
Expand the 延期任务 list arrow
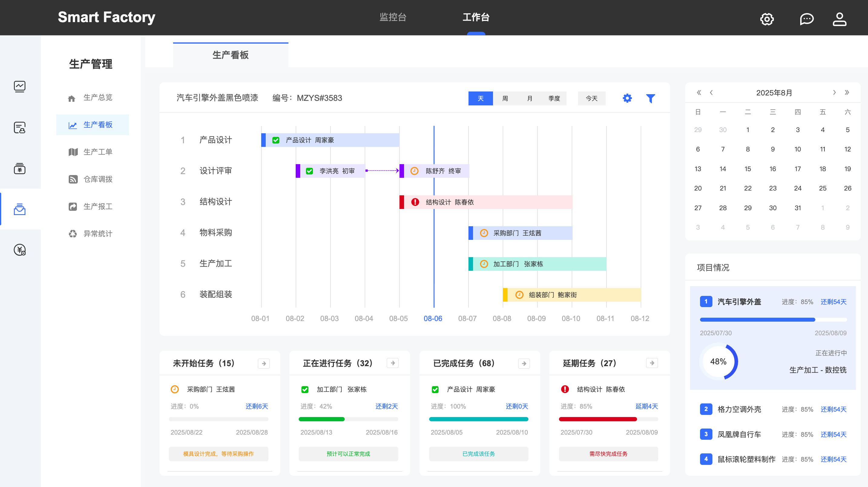(x=652, y=363)
